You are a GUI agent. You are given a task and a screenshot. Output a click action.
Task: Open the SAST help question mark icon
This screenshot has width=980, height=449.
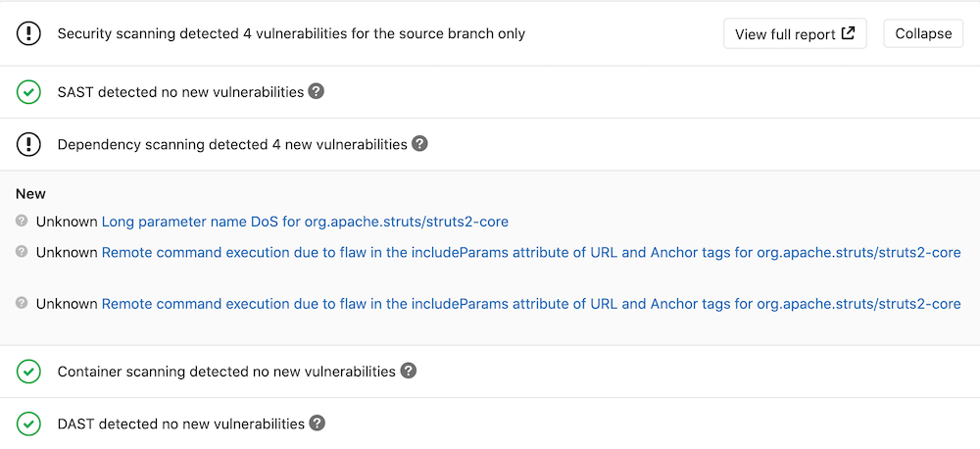coord(316,91)
